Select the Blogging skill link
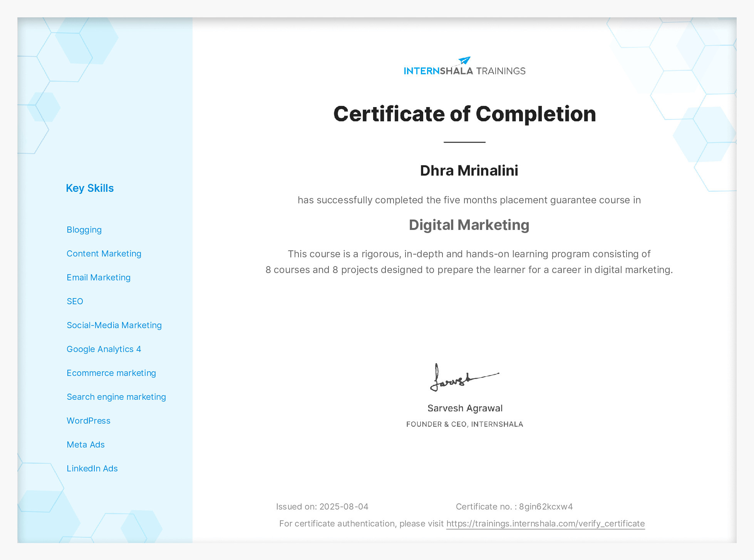Screen dimensions: 754x560 tap(84, 230)
